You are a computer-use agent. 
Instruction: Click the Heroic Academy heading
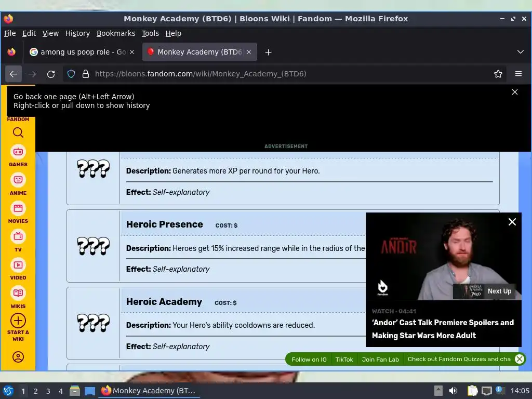click(164, 302)
